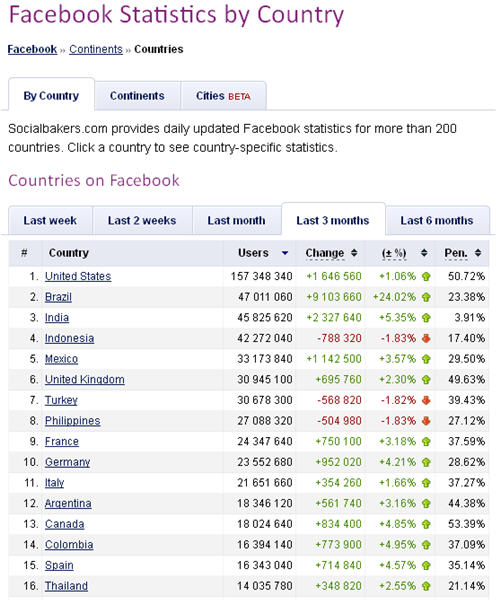
Task: Open the United Kingdom country link
Action: [x=85, y=379]
